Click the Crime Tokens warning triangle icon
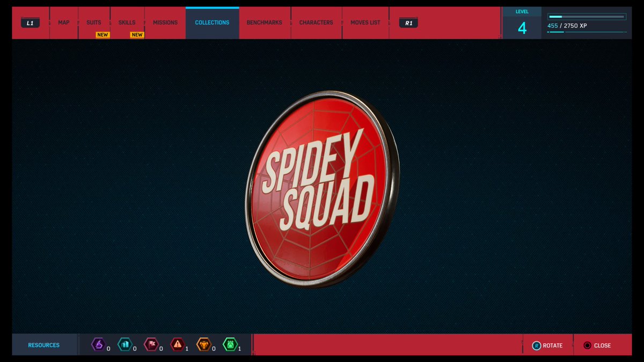This screenshot has height=362, width=644. pyautogui.click(x=178, y=345)
